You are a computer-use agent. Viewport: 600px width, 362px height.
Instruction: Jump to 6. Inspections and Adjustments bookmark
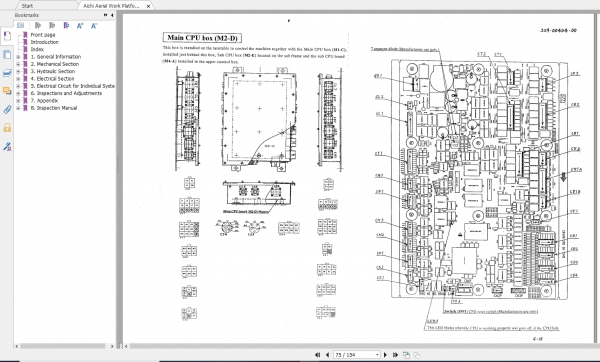pyautogui.click(x=66, y=93)
